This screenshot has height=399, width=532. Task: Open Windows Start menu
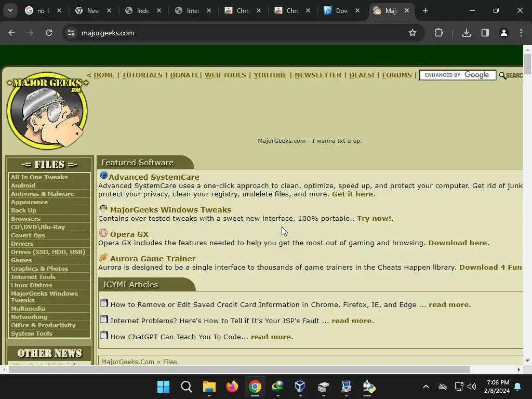[x=163, y=387]
